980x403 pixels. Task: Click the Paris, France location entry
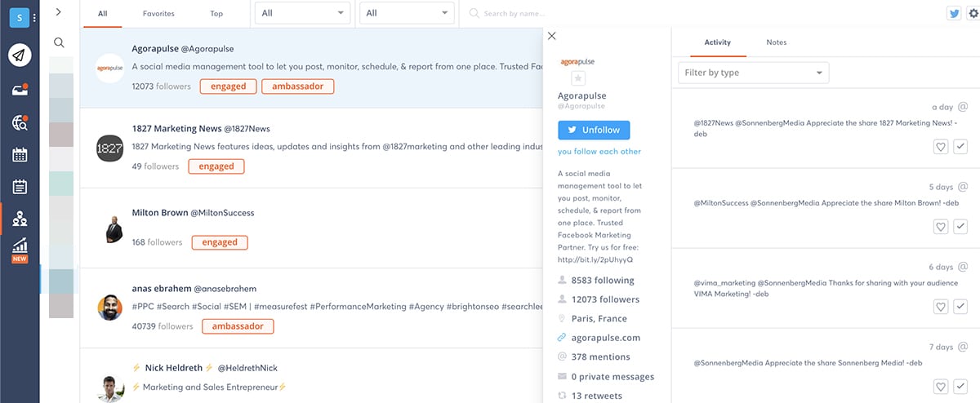click(599, 318)
